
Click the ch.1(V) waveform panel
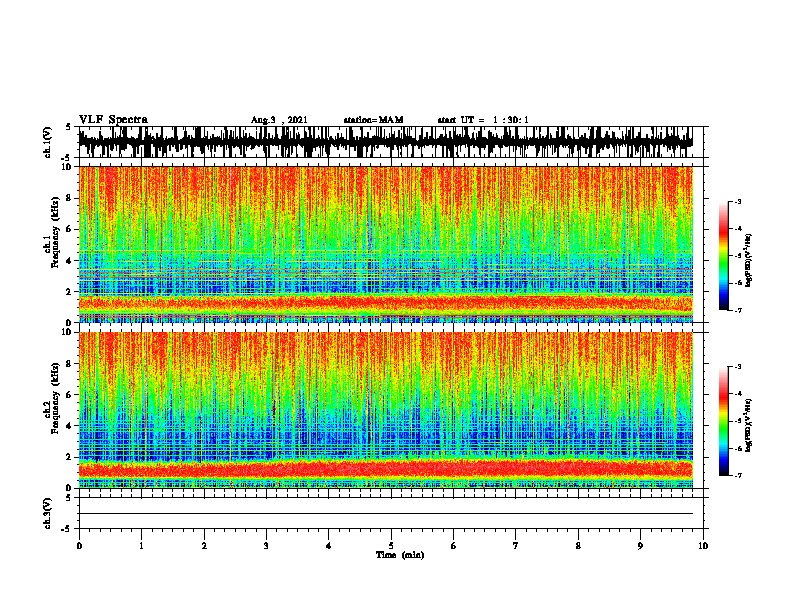click(x=391, y=142)
